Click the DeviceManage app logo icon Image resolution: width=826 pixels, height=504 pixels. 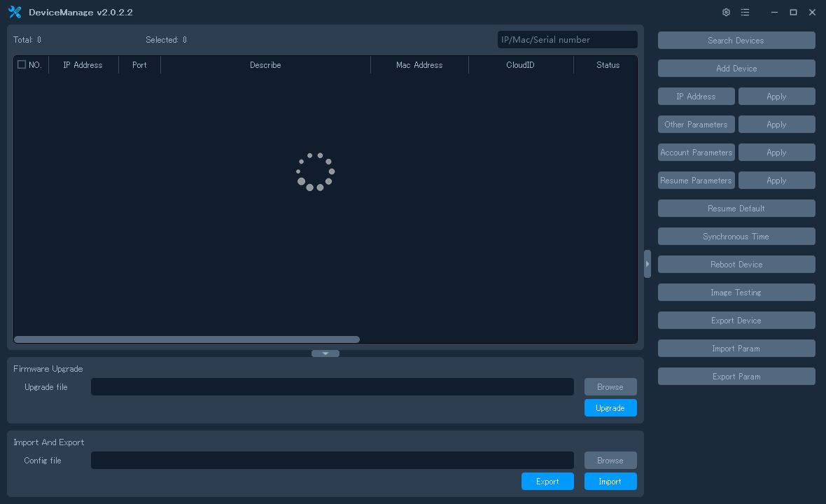point(15,13)
